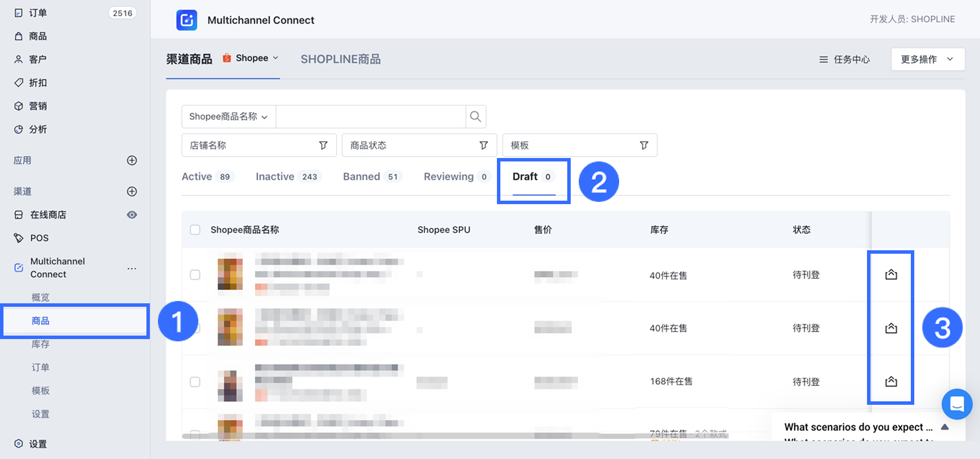This screenshot has width=980, height=459.
Task: Click the 168件在售 stock cell
Action: click(x=671, y=382)
